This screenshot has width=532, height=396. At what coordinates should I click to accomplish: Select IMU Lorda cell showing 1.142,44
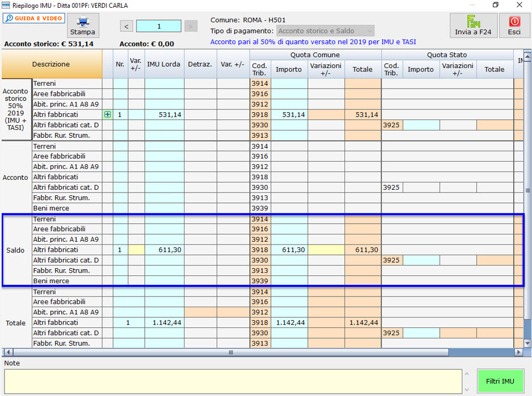164,322
